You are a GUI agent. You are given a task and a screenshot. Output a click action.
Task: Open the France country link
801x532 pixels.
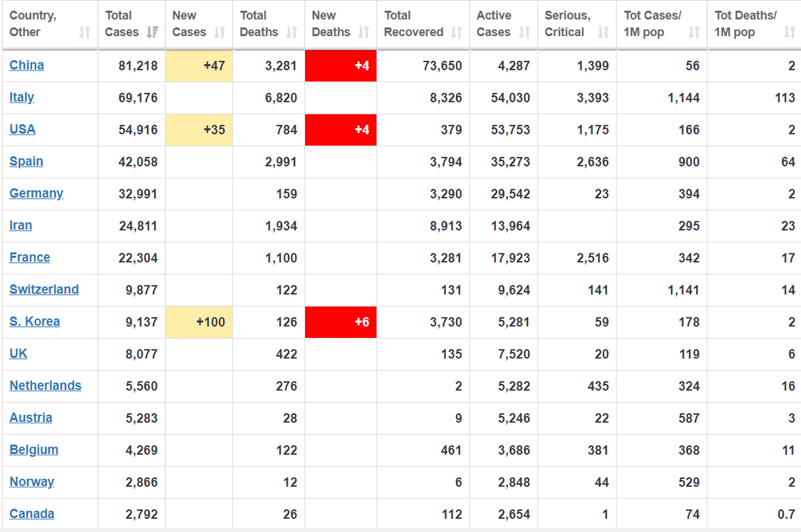[30, 257]
